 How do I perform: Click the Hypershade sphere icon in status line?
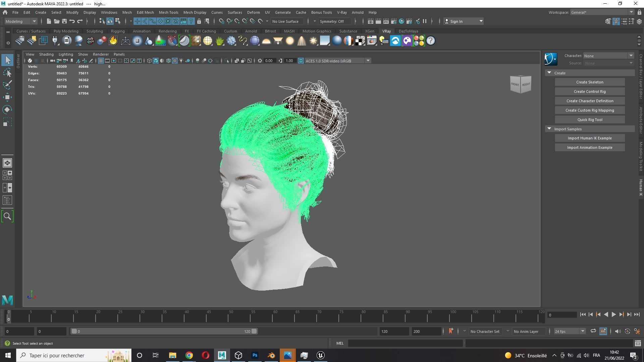[x=401, y=21]
